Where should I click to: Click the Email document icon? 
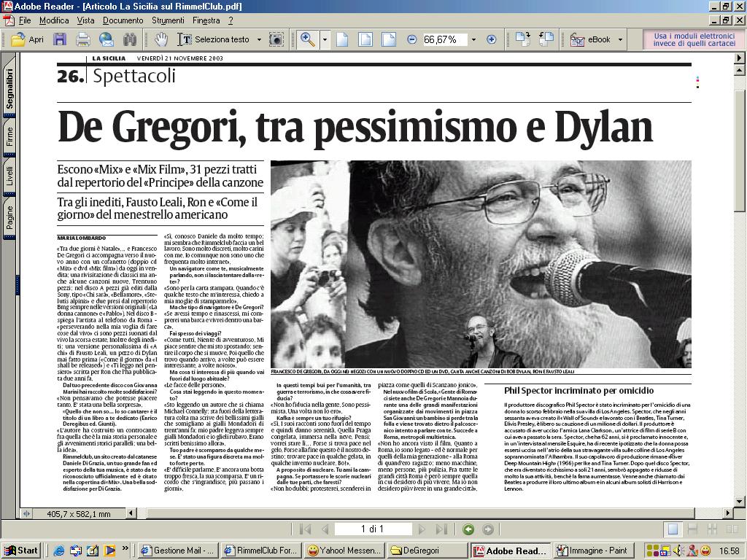(x=107, y=39)
